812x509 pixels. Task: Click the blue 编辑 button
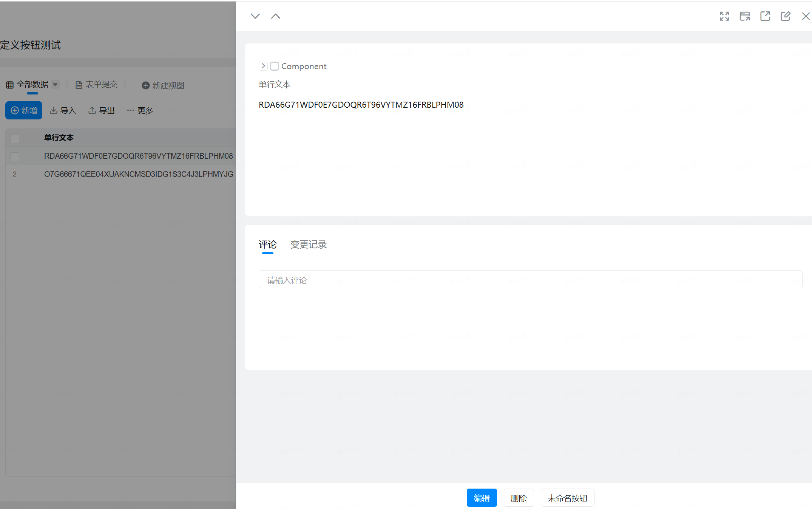(482, 498)
